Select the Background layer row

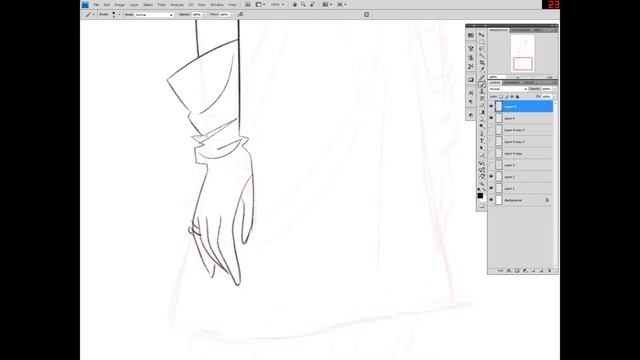[520, 200]
